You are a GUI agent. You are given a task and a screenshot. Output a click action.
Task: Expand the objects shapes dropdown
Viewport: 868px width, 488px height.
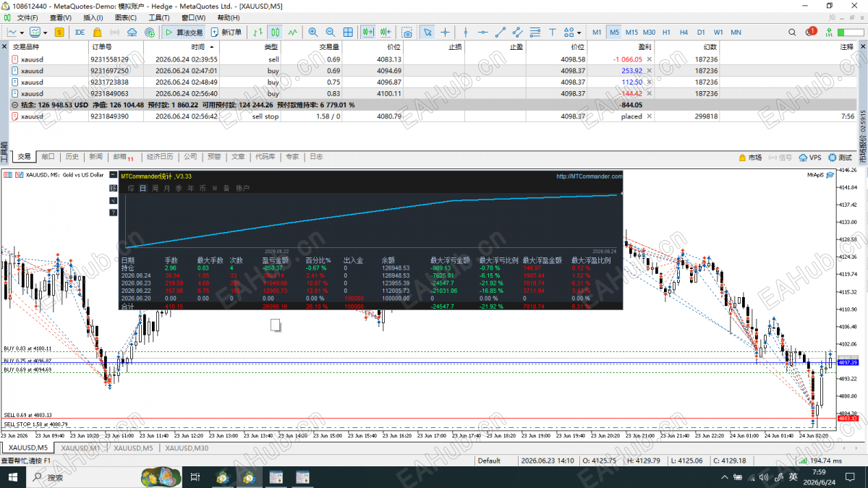click(x=579, y=32)
